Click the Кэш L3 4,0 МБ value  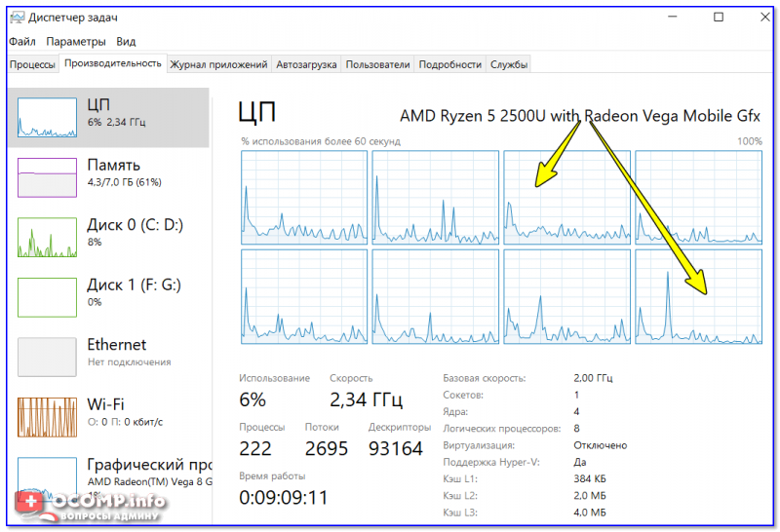[x=590, y=513]
